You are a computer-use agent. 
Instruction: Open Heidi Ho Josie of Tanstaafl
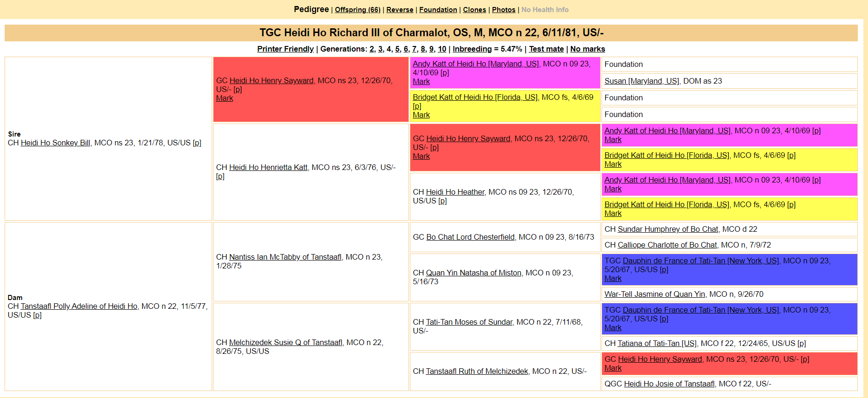669,384
